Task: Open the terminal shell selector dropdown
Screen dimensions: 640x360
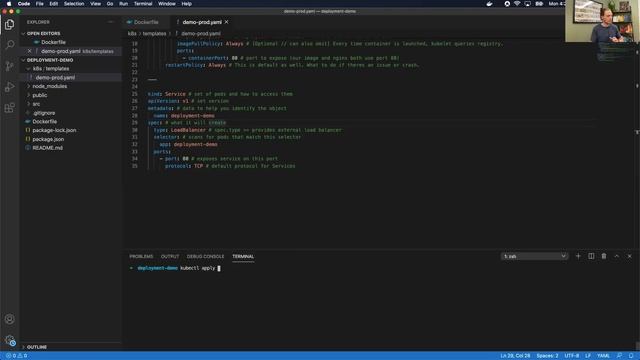Action: pyautogui.click(x=534, y=256)
